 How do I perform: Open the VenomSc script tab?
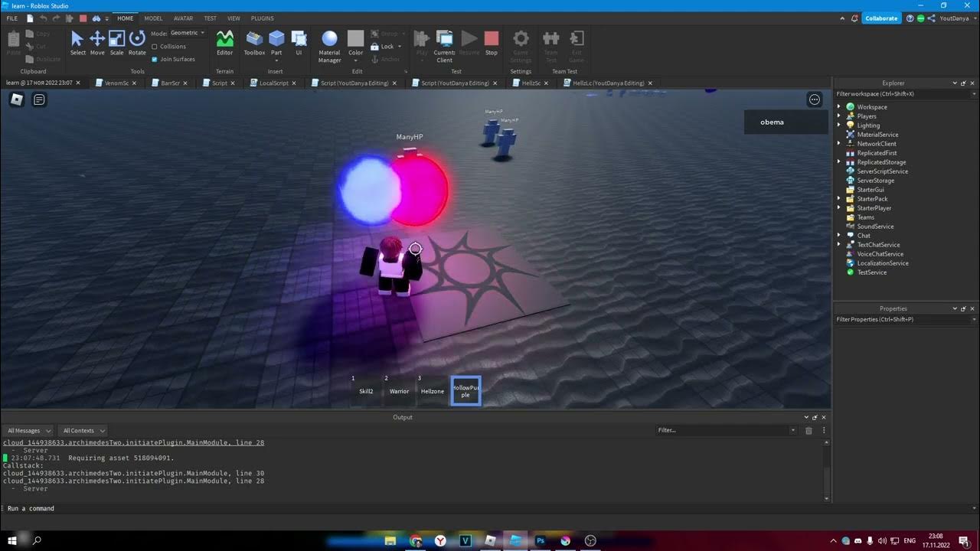pyautogui.click(x=116, y=83)
